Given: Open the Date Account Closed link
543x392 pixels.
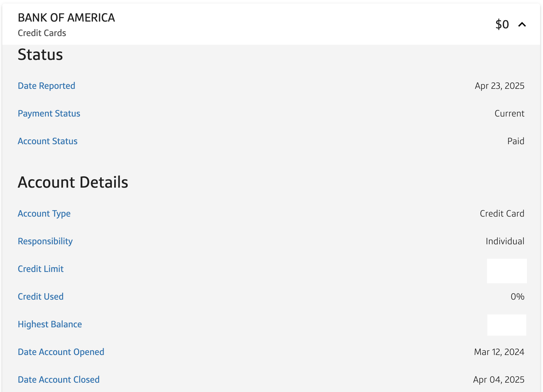Looking at the screenshot, I should 59,380.
